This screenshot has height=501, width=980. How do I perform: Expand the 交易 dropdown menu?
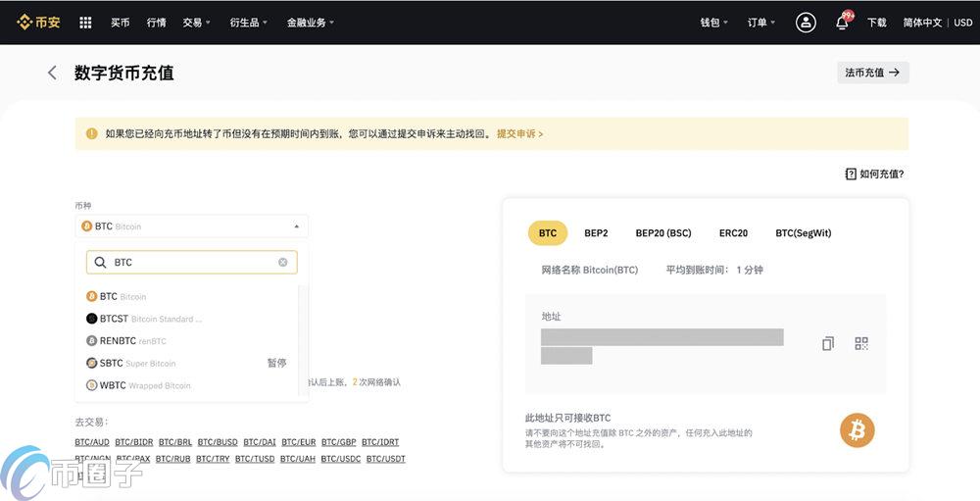[x=196, y=23]
